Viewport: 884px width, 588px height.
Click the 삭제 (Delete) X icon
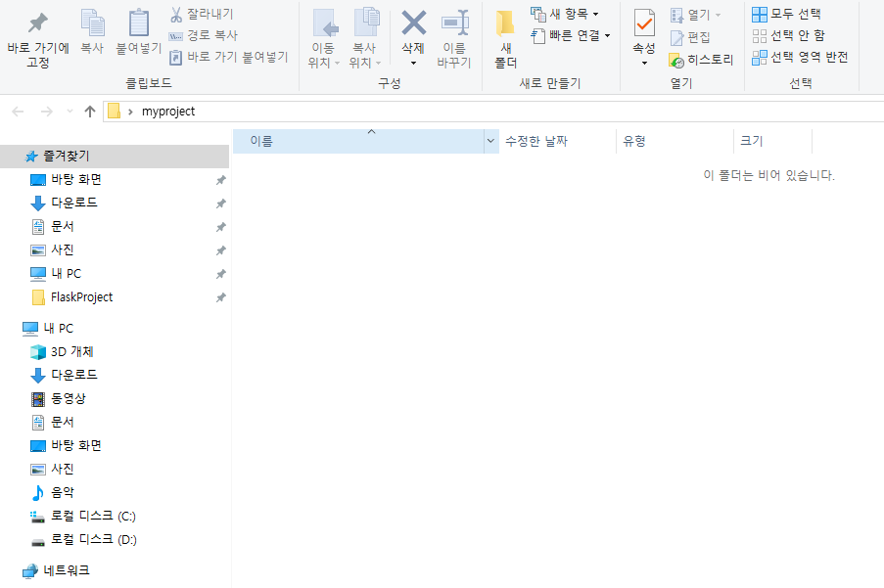[x=413, y=23]
